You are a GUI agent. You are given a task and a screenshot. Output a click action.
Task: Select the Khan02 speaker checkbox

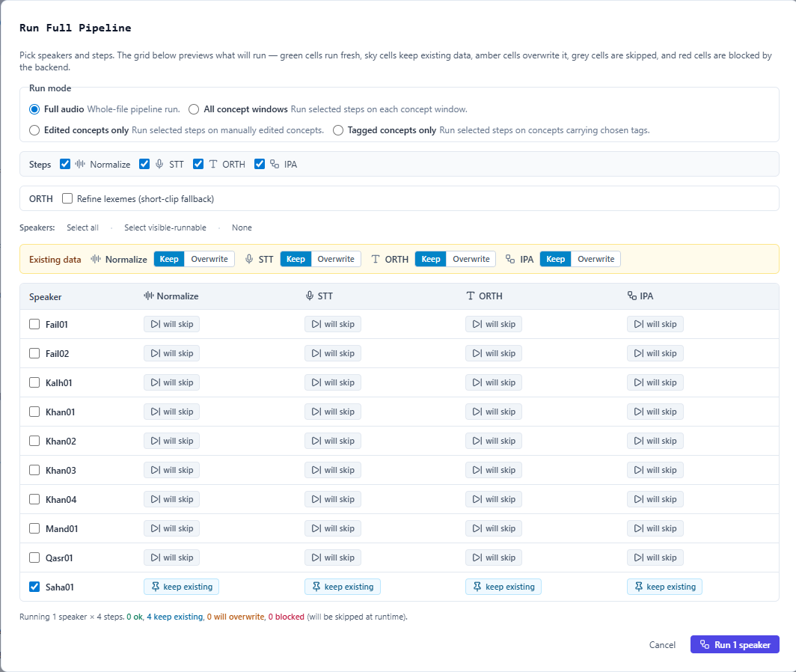pos(34,441)
